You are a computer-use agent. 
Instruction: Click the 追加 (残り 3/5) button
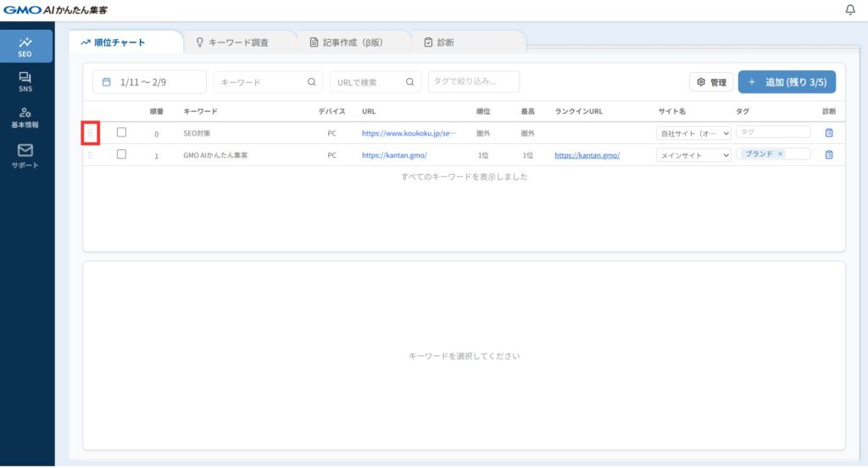(x=787, y=82)
